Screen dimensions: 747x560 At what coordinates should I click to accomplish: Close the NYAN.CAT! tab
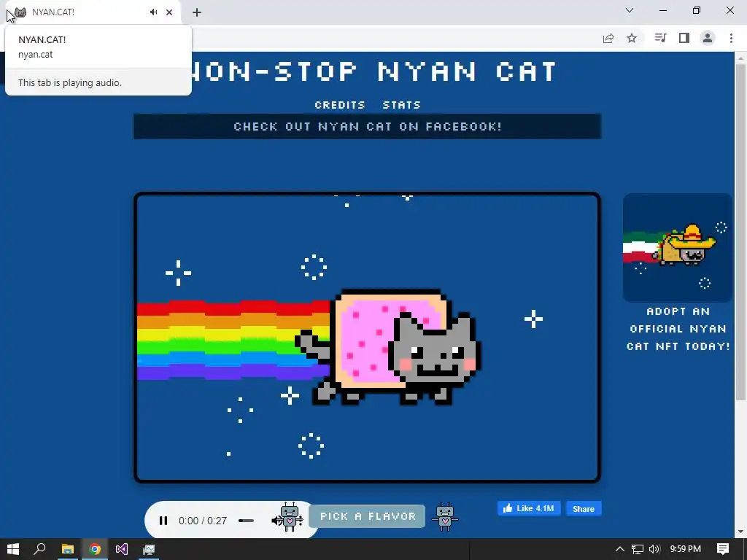(169, 12)
